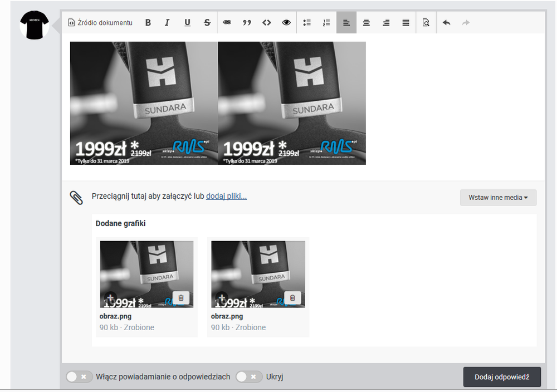Open the insert link tool
Viewport: 557px width, 392px height.
click(x=227, y=22)
